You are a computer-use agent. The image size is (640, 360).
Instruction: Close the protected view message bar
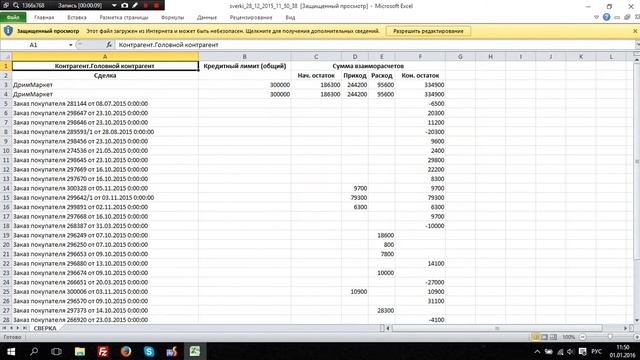[635, 31]
